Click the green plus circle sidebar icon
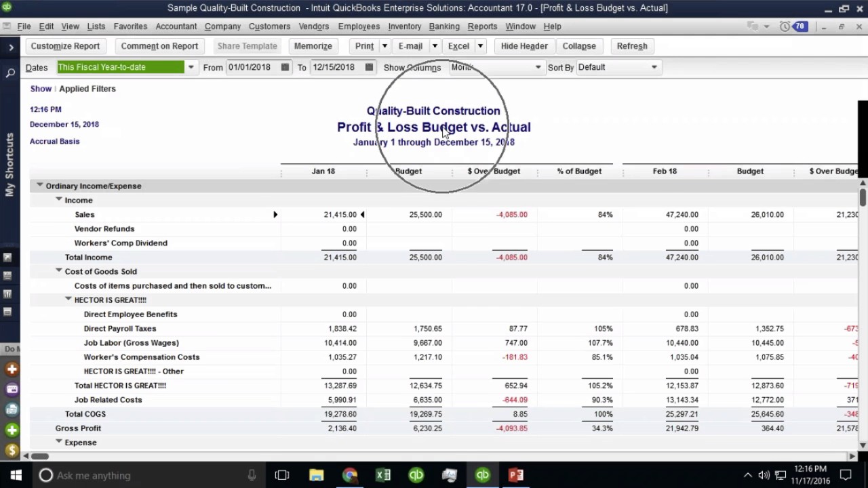The height and width of the screenshot is (488, 868). click(12, 430)
